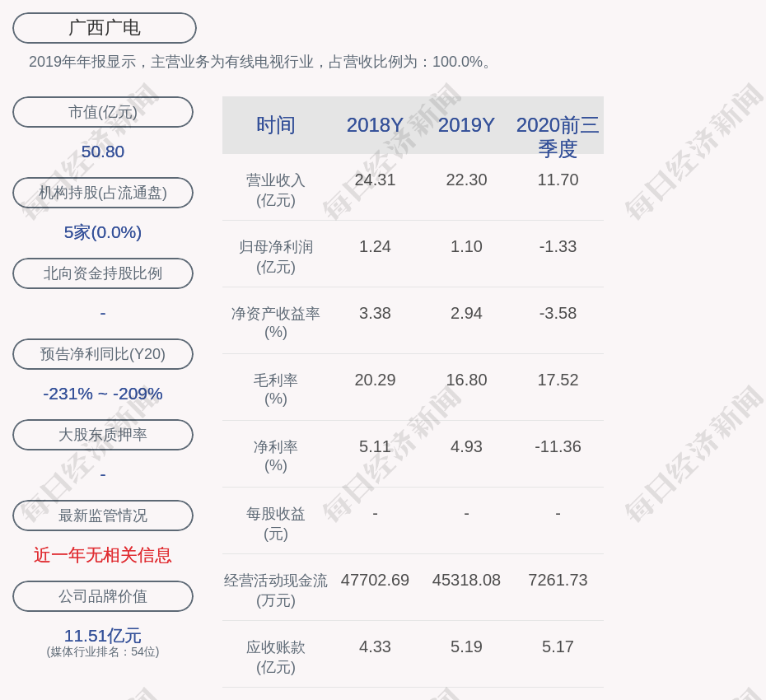Select receivables value 4.33
The width and height of the screenshot is (766, 700).
point(375,646)
